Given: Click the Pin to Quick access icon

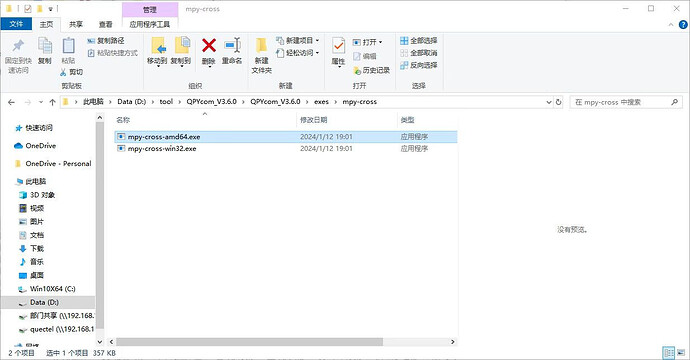Looking at the screenshot, I should tap(18, 46).
